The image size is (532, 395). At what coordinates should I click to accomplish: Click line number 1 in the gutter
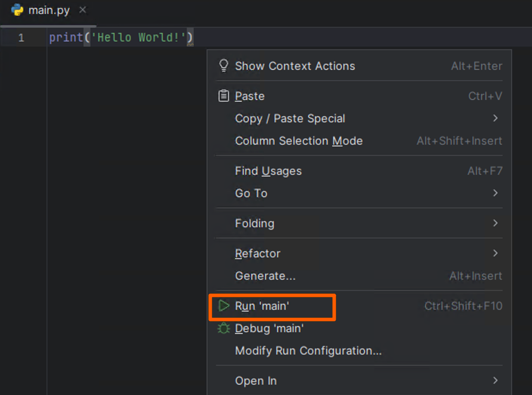point(21,38)
